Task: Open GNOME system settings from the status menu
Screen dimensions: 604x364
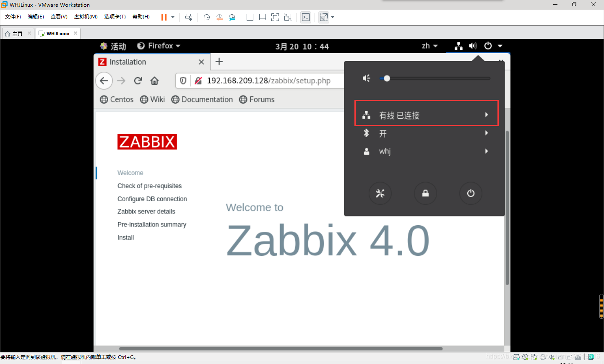Action: click(x=380, y=193)
